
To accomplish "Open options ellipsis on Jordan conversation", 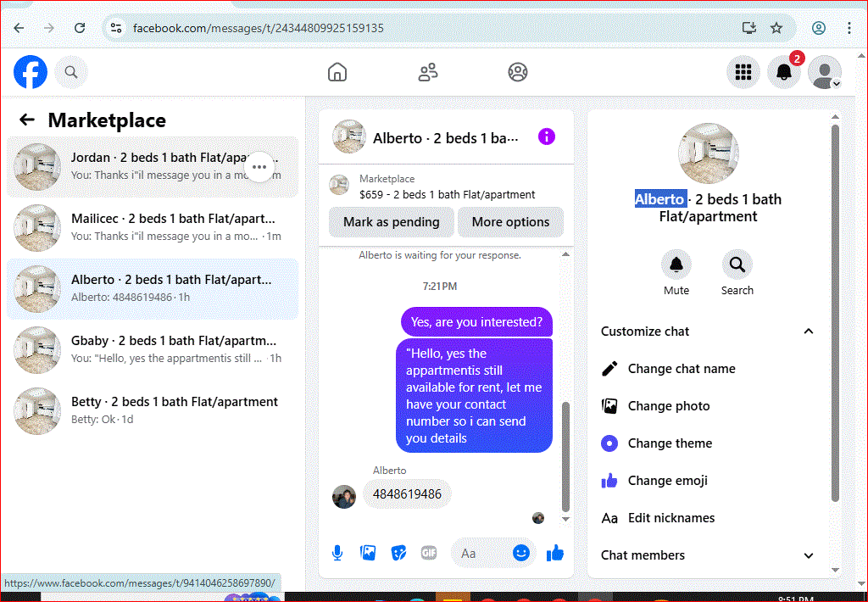I will pyautogui.click(x=259, y=167).
